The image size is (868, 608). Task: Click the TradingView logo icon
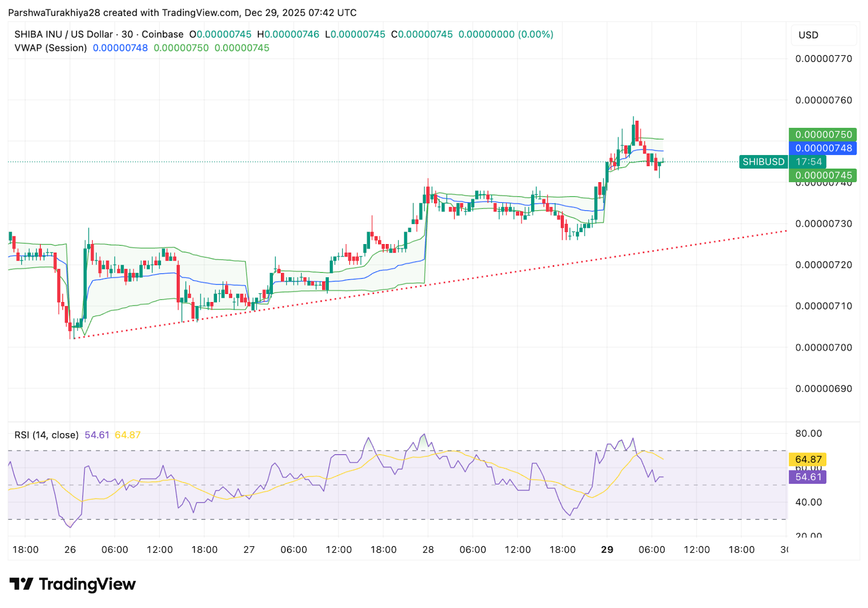(x=22, y=584)
